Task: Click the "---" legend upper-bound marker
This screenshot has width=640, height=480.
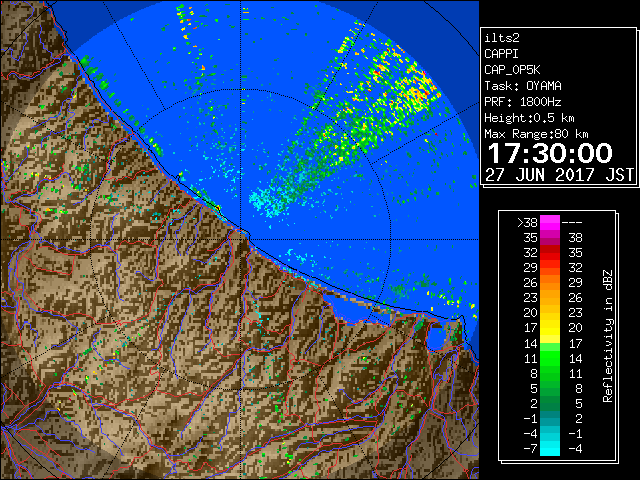Action: pos(572,222)
